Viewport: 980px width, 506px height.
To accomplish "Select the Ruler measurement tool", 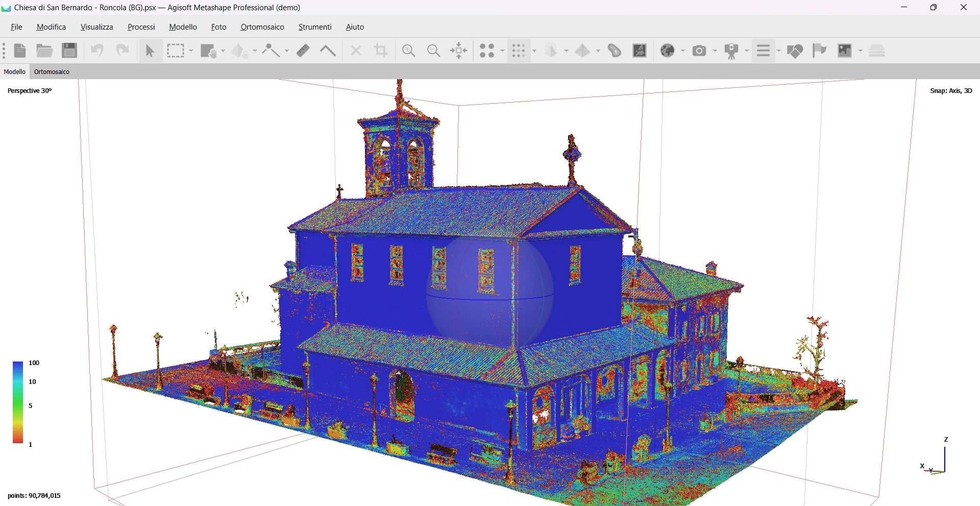I will pos(303,51).
